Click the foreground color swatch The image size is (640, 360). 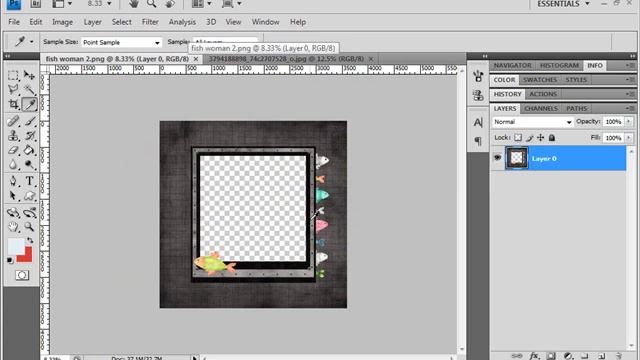[x=16, y=246]
